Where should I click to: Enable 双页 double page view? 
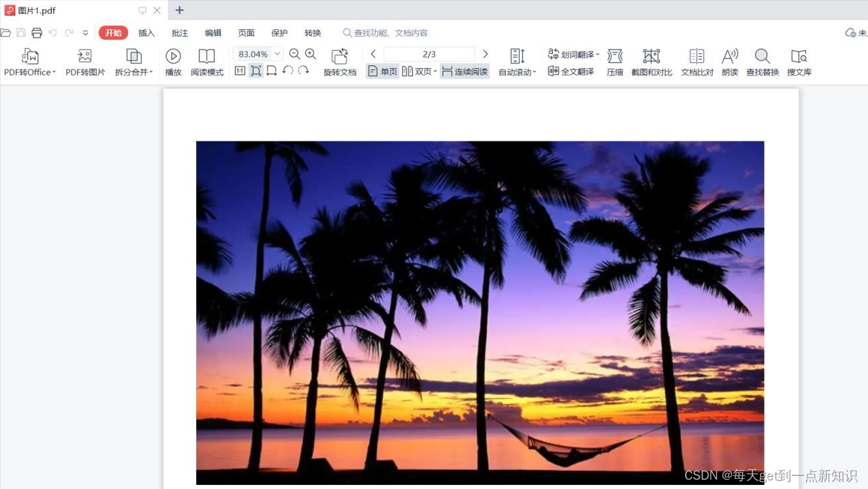(x=416, y=71)
